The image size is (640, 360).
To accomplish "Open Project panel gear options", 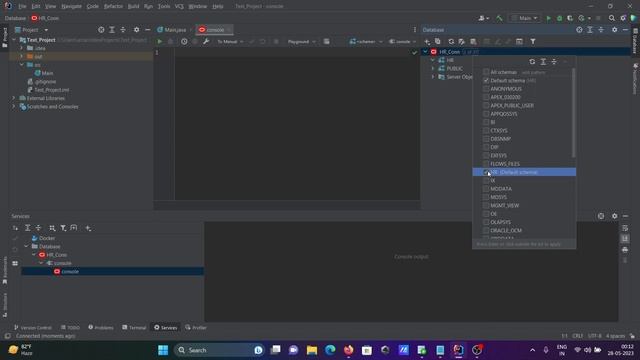I will click(x=136, y=30).
